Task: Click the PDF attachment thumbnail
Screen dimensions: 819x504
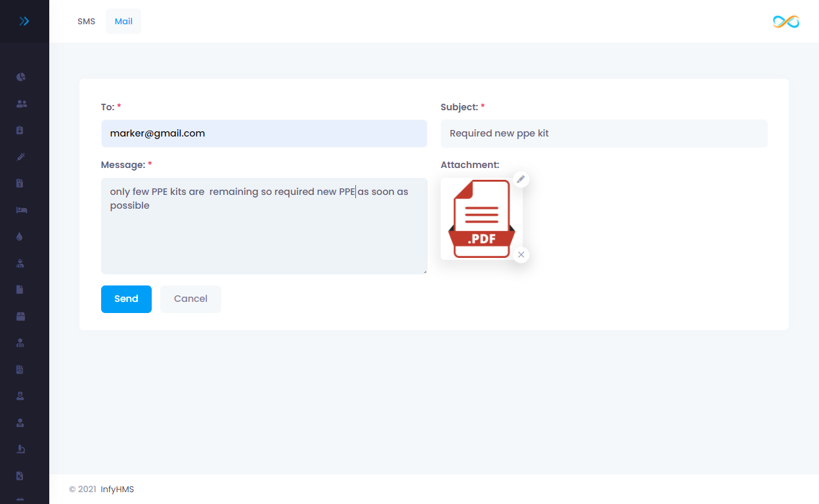Action: click(x=481, y=219)
